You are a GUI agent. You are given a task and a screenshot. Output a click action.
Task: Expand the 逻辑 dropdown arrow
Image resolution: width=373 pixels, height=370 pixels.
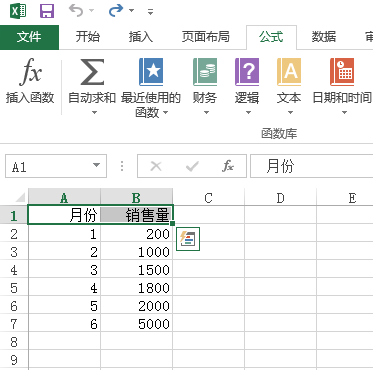click(248, 113)
